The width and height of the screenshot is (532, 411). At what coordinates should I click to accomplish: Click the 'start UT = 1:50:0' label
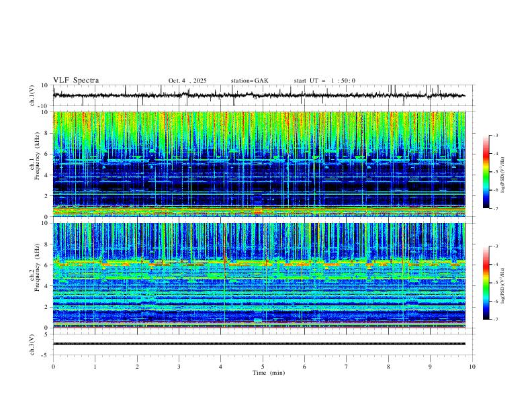tap(324, 81)
